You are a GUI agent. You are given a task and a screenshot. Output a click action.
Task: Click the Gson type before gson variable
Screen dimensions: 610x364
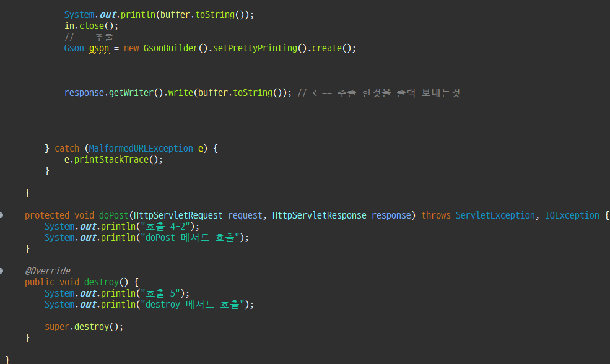tap(74, 48)
